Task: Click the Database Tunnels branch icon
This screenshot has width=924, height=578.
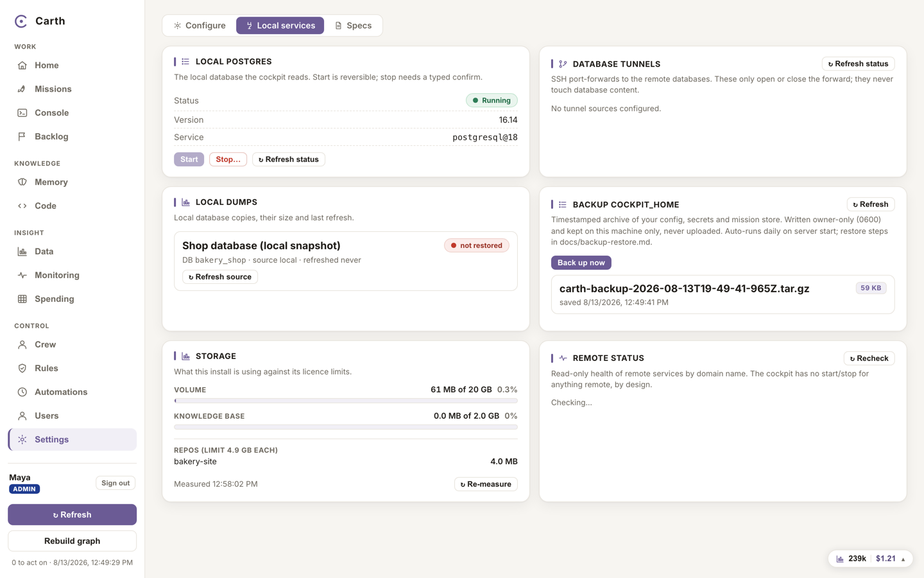Action: coord(563,64)
